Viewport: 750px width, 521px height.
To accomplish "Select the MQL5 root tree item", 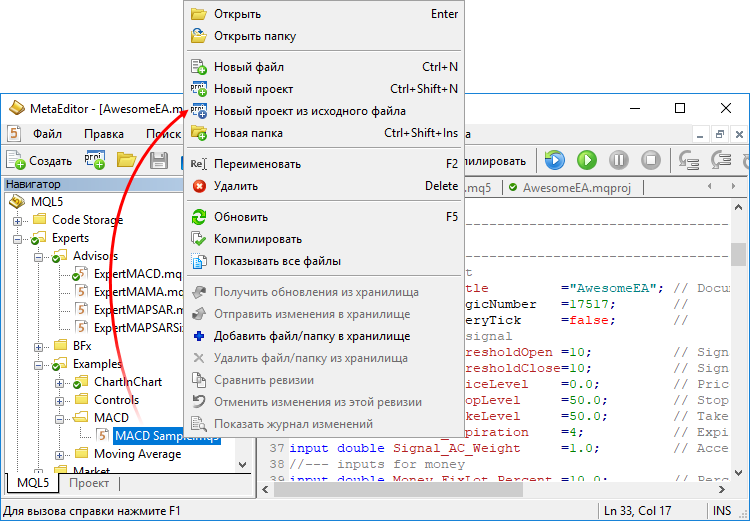I will pyautogui.click(x=47, y=202).
